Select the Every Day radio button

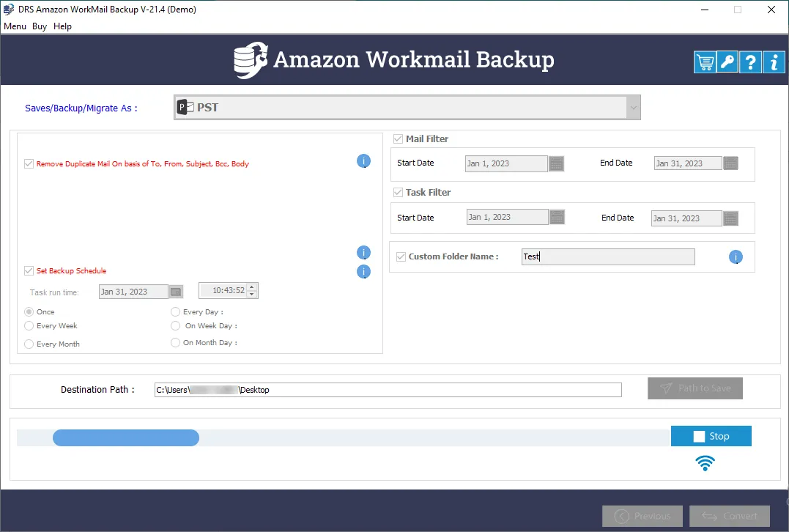[x=175, y=312]
